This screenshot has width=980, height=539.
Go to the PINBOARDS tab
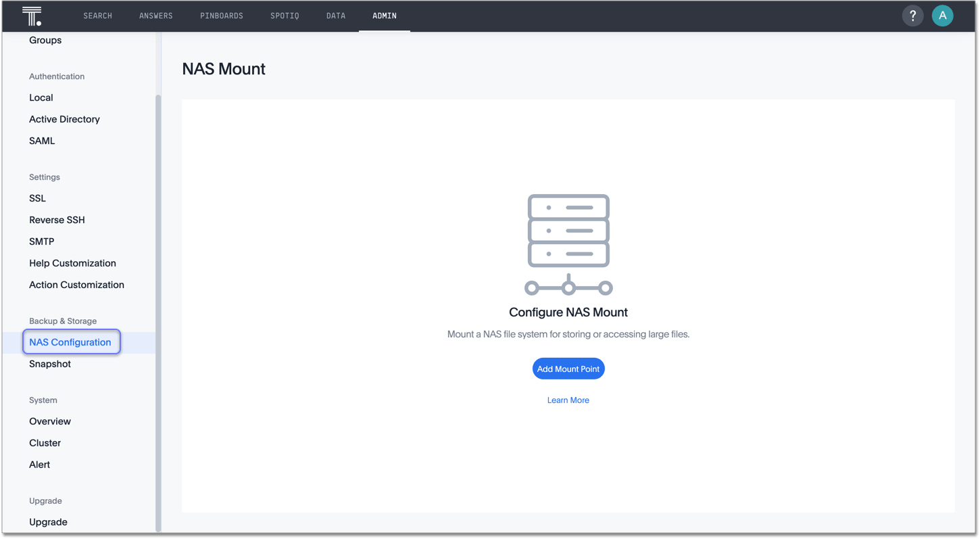click(x=222, y=15)
